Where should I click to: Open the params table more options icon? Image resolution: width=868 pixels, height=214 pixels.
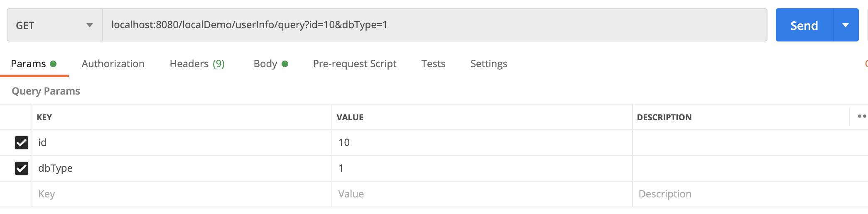pos(861,117)
